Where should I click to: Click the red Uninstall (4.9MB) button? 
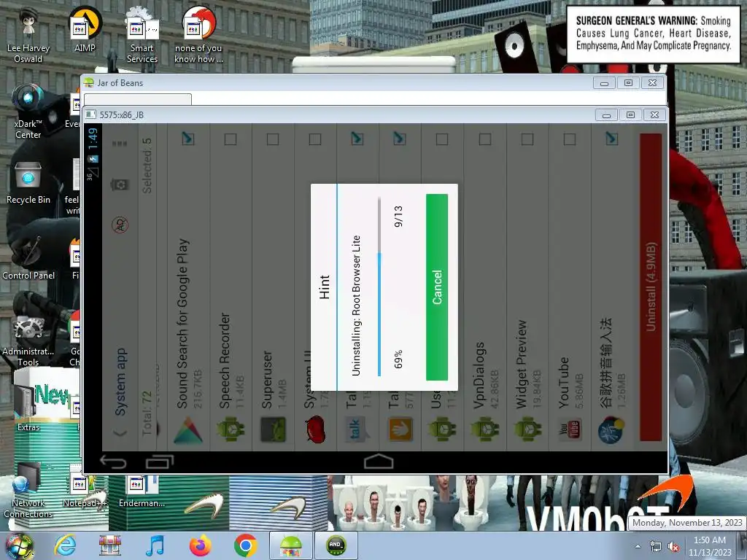(651, 287)
